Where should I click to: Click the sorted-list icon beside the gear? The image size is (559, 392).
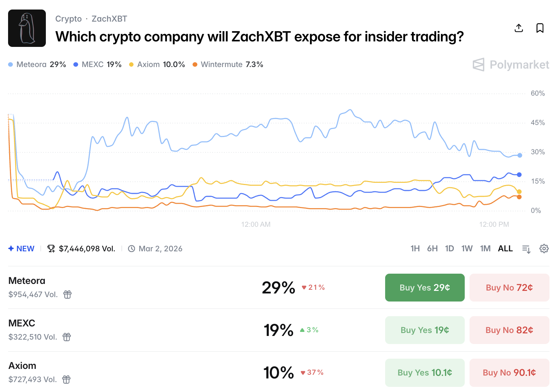click(x=526, y=249)
